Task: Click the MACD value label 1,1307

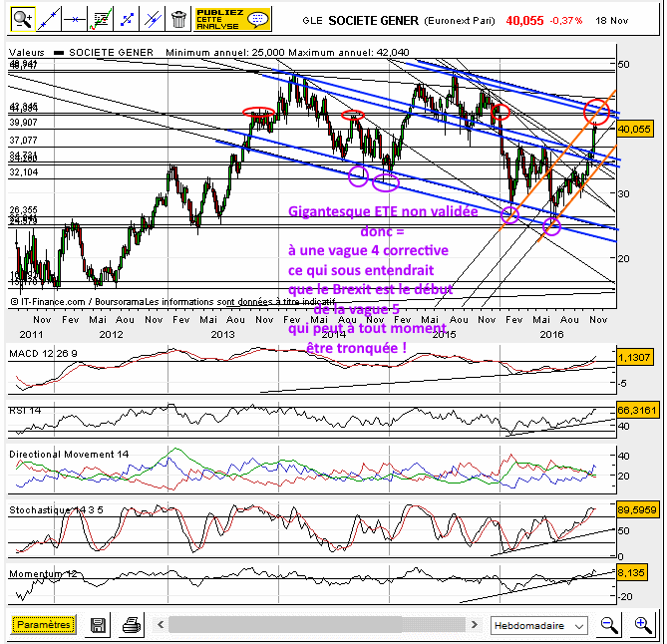Action: (634, 357)
